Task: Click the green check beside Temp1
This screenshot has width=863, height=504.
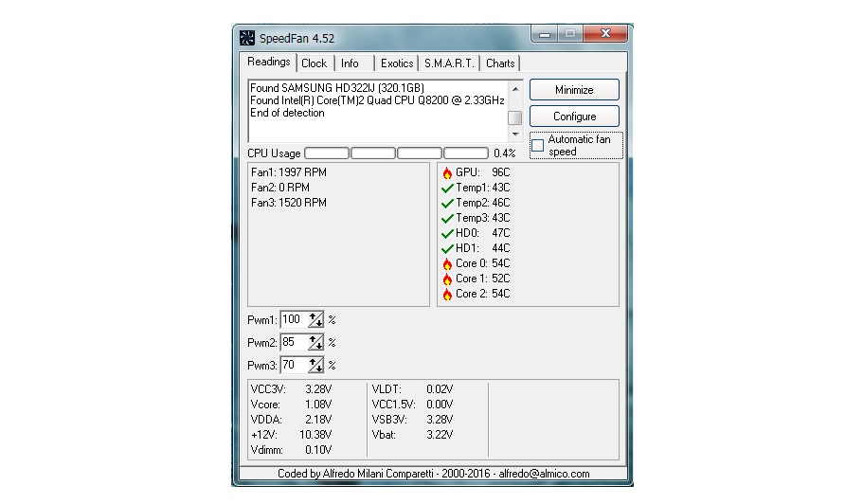Action: pos(447,189)
